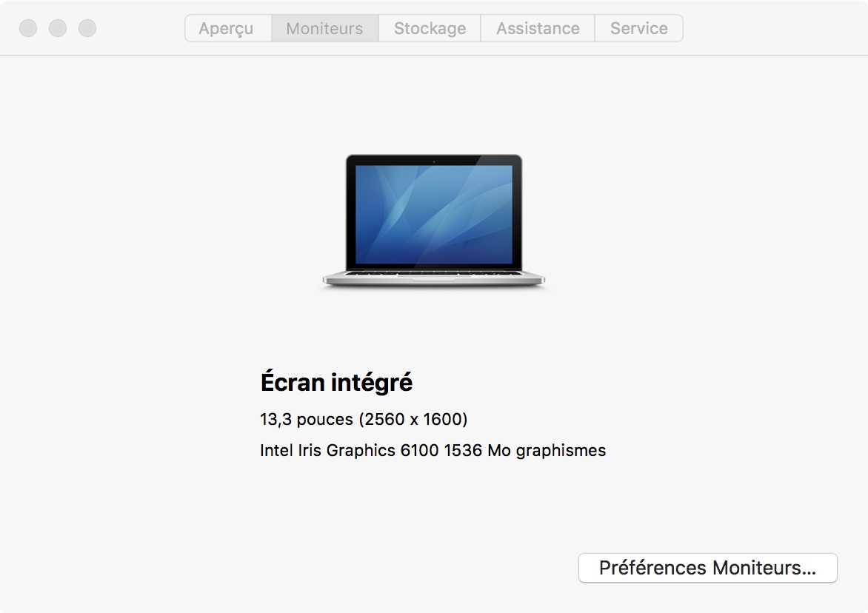
Task: Minimize the window with the middle title-bar button
Action: pyautogui.click(x=58, y=28)
